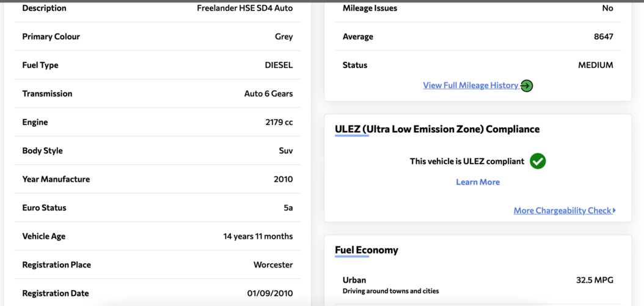This screenshot has width=644, height=306.
Task: Select the ULEZ Compliance heading
Action: tap(437, 129)
